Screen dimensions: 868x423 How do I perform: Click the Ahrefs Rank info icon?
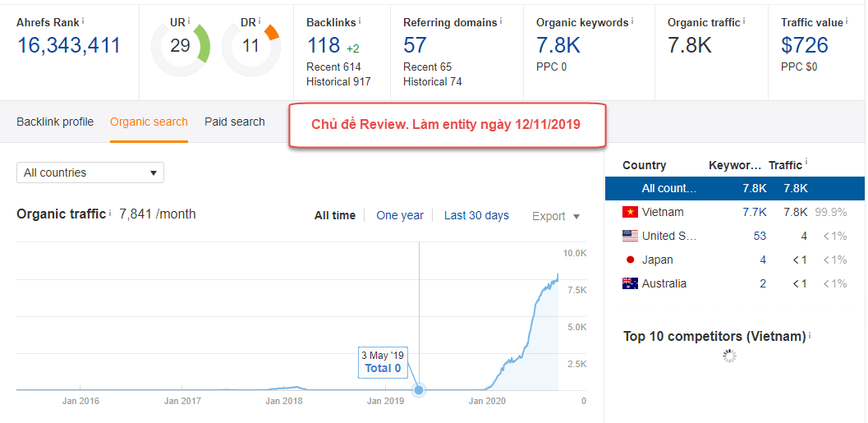[83, 21]
